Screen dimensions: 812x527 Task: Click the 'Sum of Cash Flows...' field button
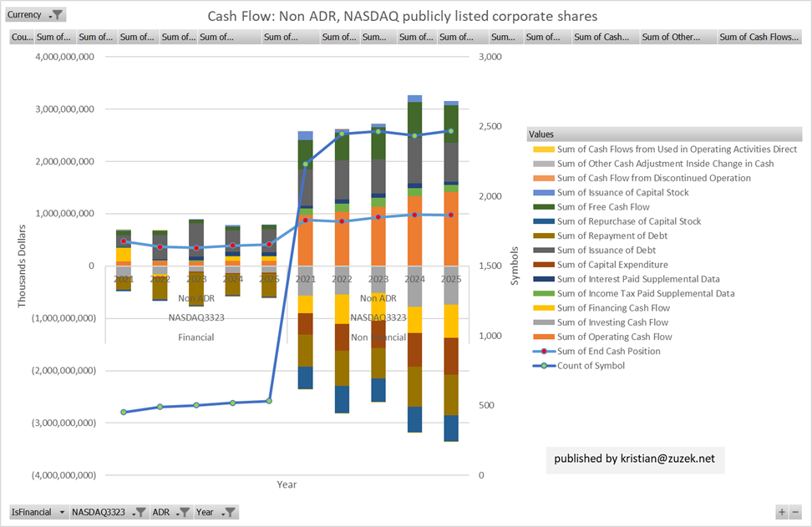[x=758, y=37]
